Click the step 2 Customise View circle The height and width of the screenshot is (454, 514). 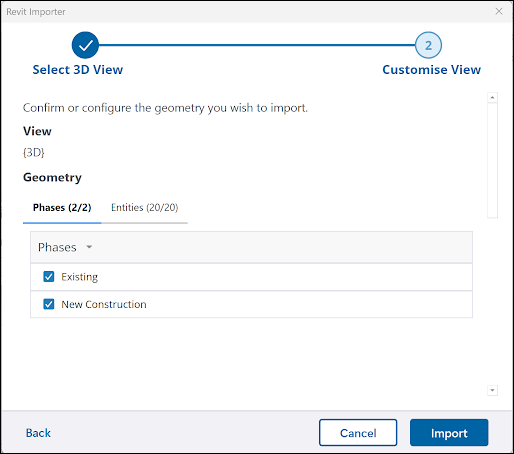click(x=428, y=45)
